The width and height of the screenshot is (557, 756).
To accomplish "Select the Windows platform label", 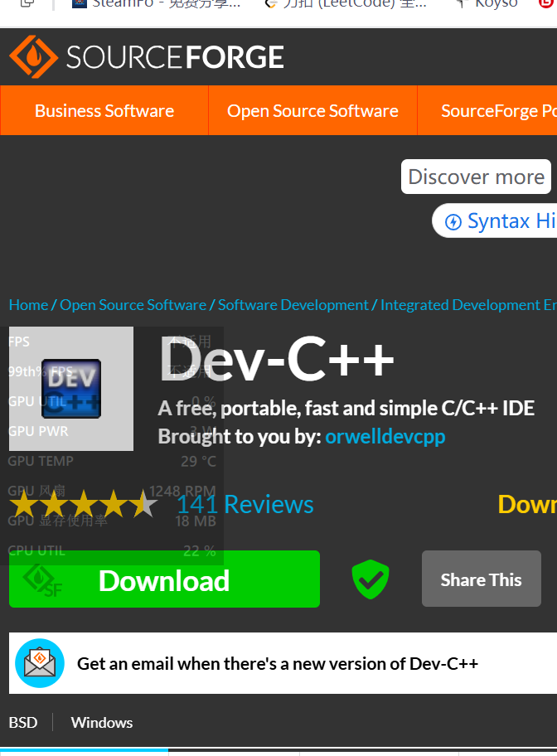I will coord(102,722).
